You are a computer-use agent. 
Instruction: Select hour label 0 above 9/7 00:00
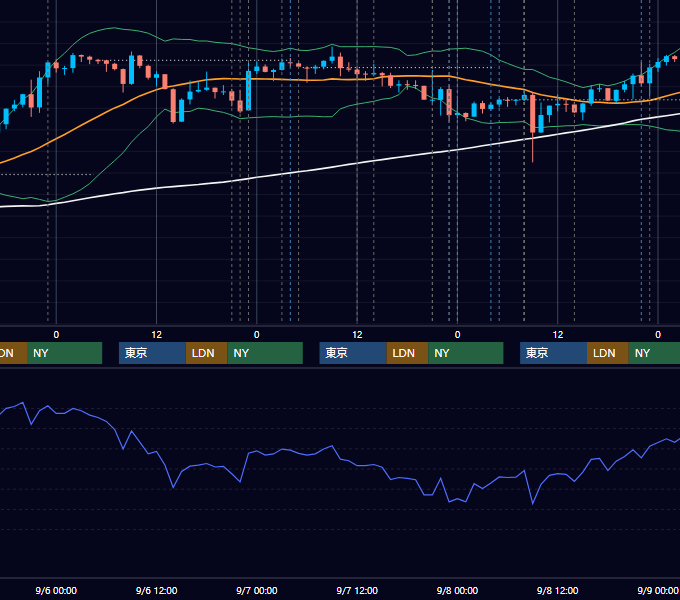[x=257, y=335]
